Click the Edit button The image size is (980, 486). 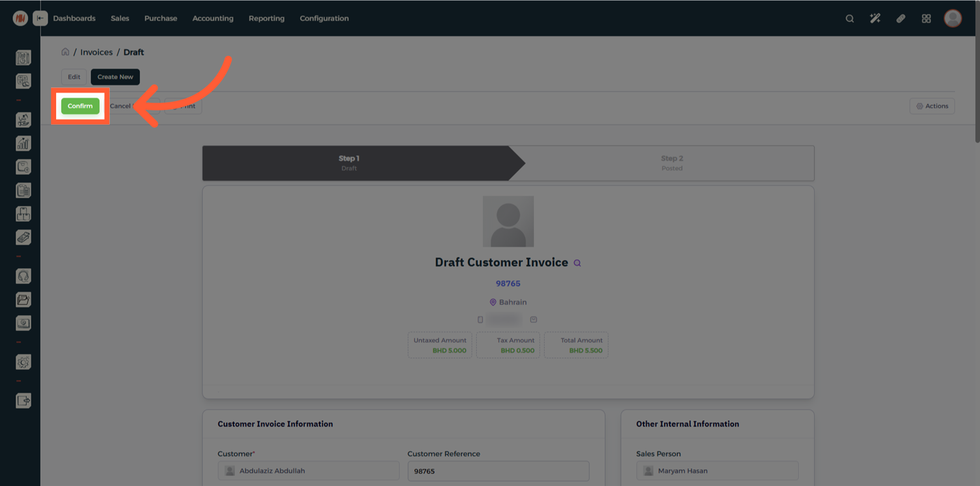(74, 77)
